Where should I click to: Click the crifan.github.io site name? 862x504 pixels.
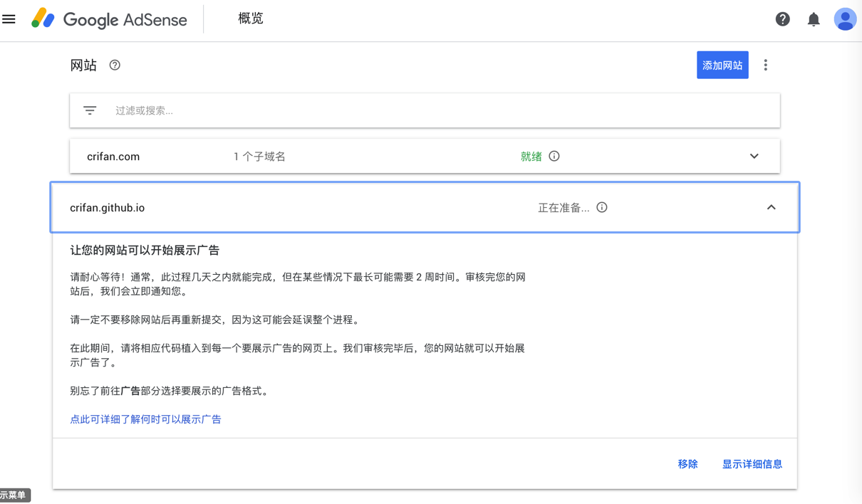(108, 208)
